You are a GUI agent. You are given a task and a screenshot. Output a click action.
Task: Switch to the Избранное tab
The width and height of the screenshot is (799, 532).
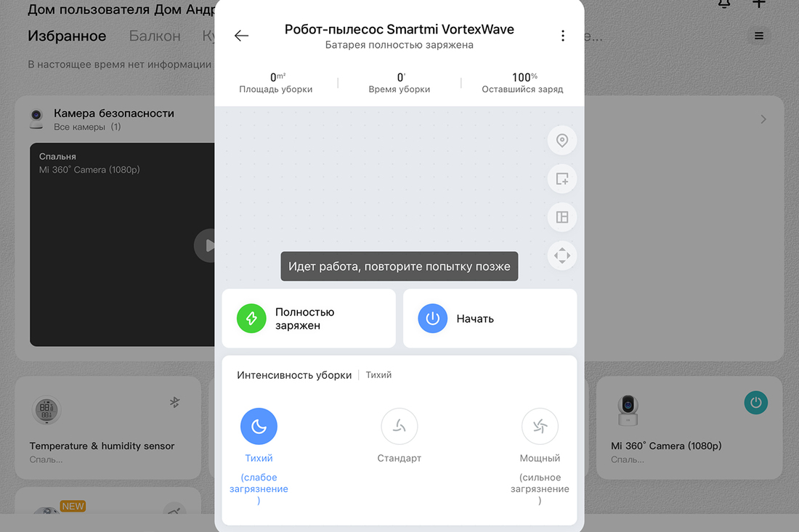click(67, 36)
